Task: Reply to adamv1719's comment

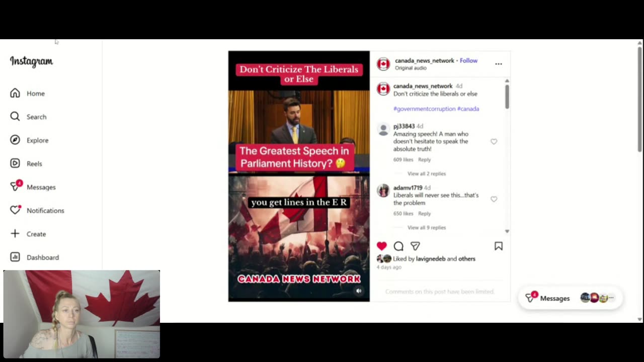Action: coord(424,213)
